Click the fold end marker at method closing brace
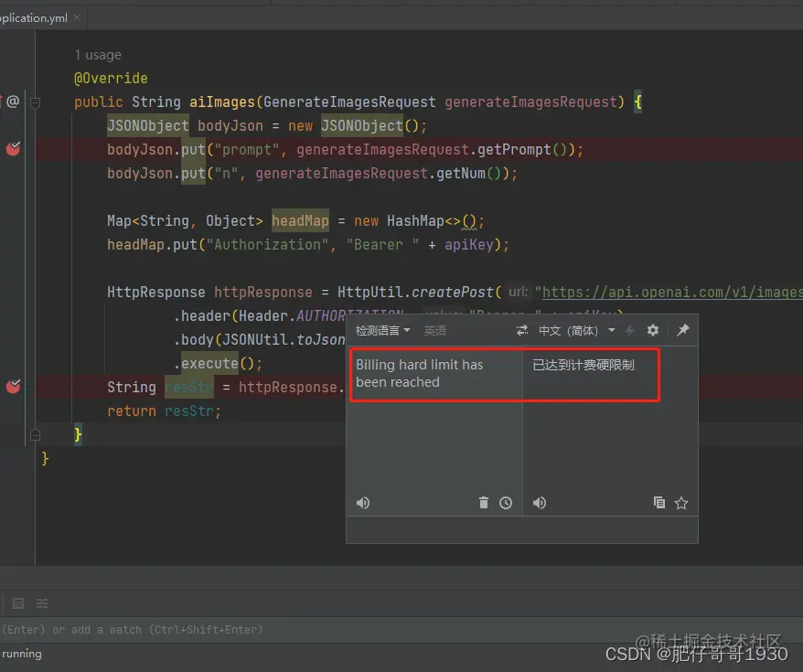The width and height of the screenshot is (803, 672). (x=36, y=434)
